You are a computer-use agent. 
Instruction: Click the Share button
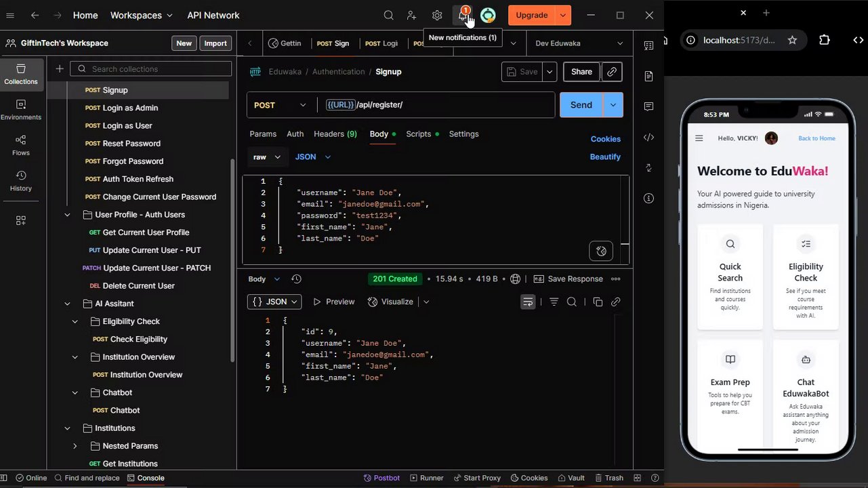(581, 72)
